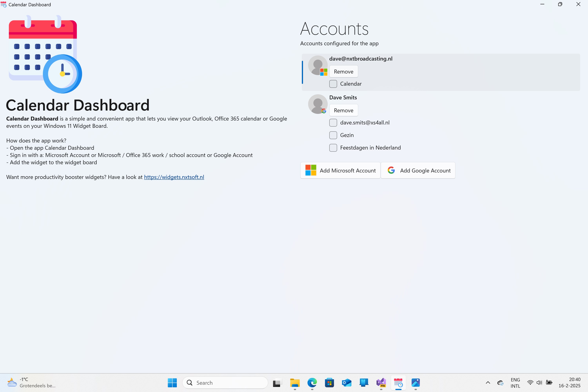Remove the dave@nxtbroadcasting.nl account
Viewport: 588px width, 392px height.
[344, 71]
